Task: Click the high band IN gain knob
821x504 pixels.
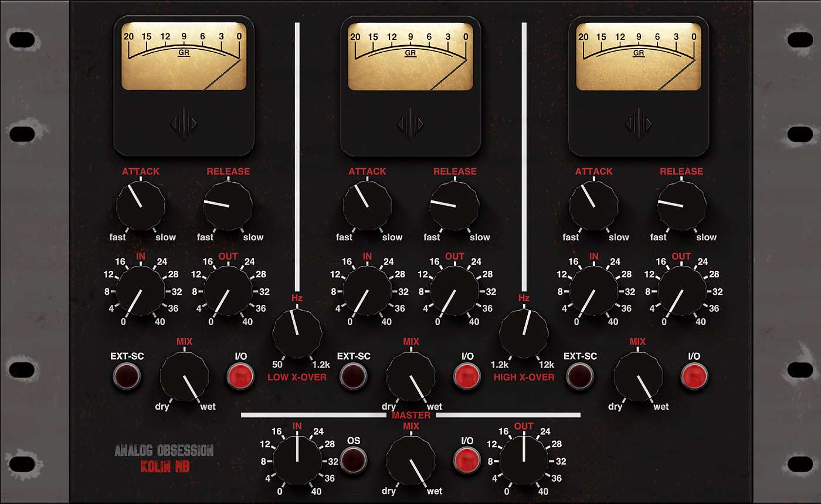Action: click(x=593, y=291)
